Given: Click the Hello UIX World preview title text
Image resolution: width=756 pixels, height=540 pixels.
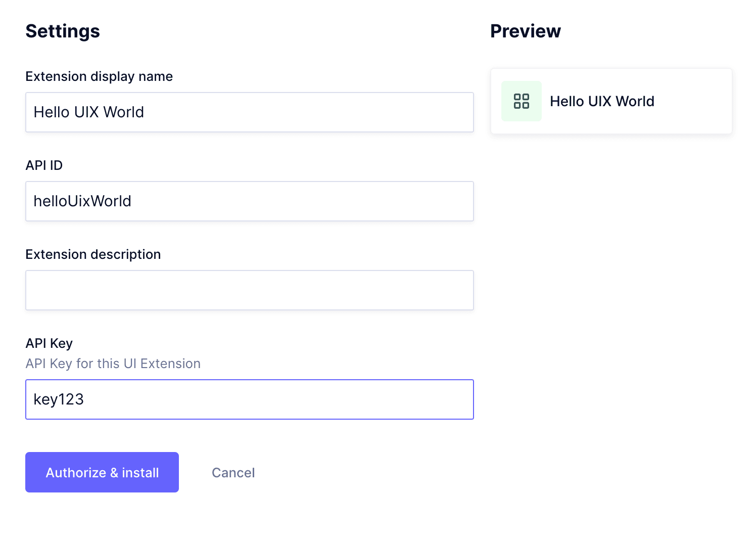Looking at the screenshot, I should 602,101.
